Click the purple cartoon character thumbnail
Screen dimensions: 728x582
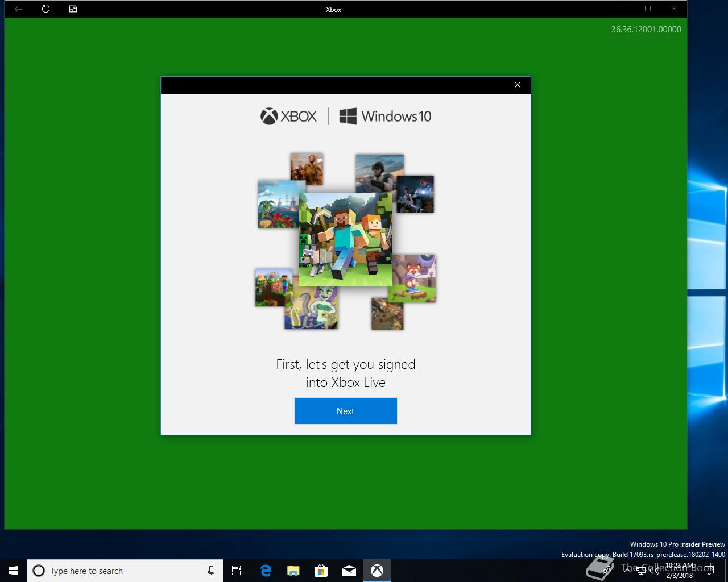(x=311, y=307)
